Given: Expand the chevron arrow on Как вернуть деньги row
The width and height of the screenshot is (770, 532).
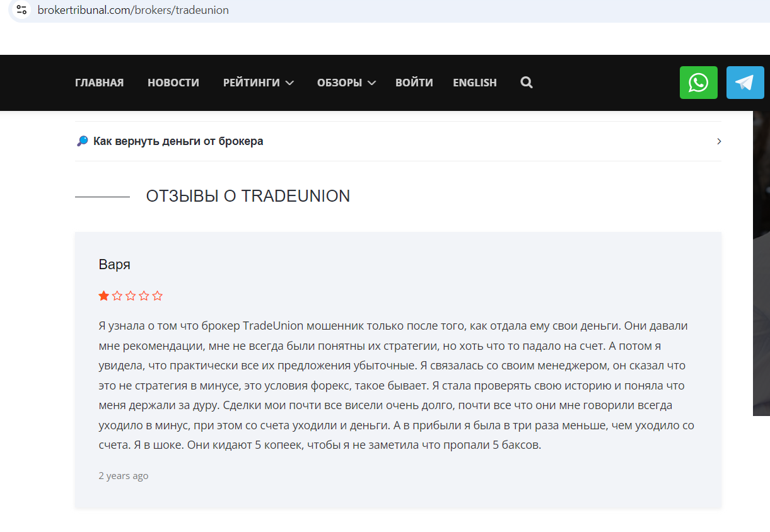Looking at the screenshot, I should pyautogui.click(x=719, y=141).
